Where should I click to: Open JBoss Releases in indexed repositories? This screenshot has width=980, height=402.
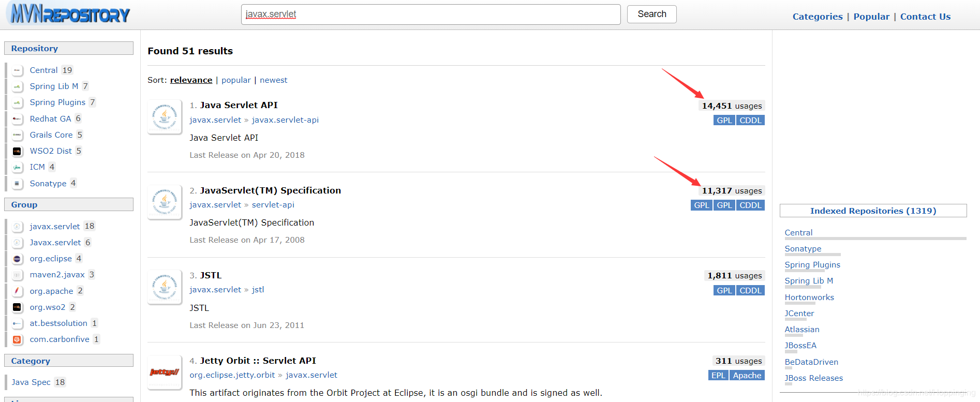(x=813, y=378)
